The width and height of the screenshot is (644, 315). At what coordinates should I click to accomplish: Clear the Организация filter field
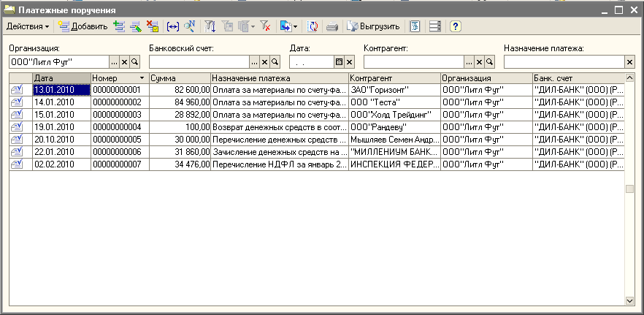pos(125,62)
